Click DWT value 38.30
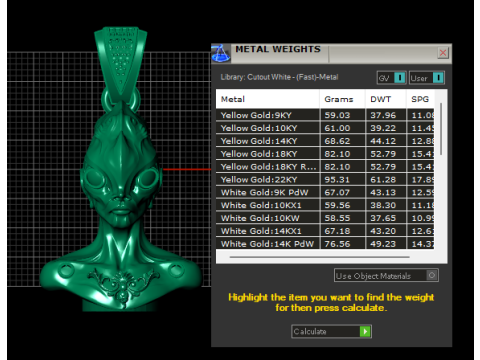The width and height of the screenshot is (480, 360). pyautogui.click(x=383, y=205)
